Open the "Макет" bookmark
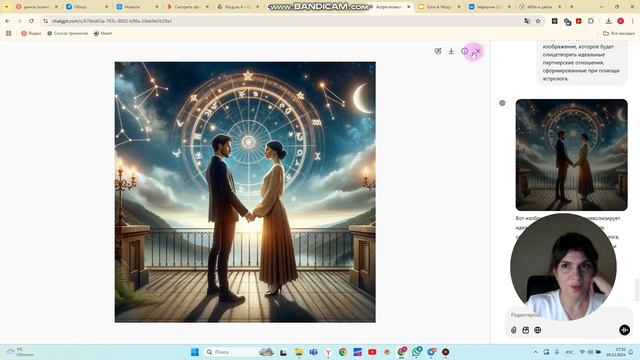 [103, 33]
